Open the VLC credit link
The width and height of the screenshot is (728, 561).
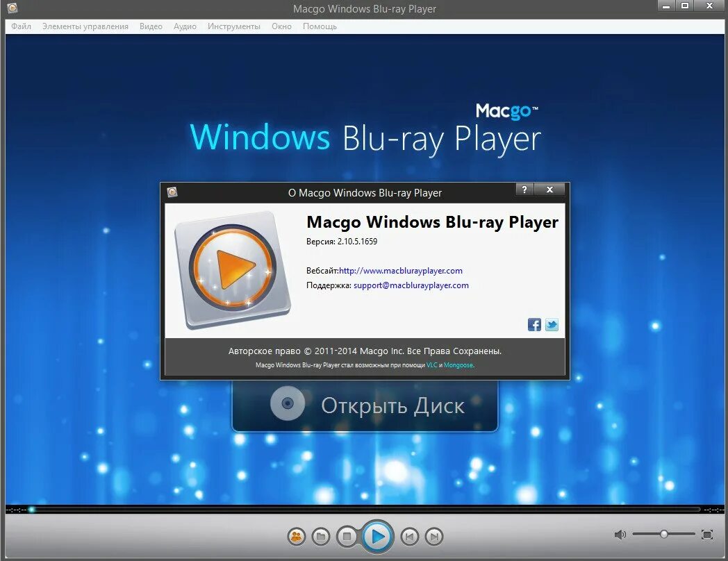point(432,365)
